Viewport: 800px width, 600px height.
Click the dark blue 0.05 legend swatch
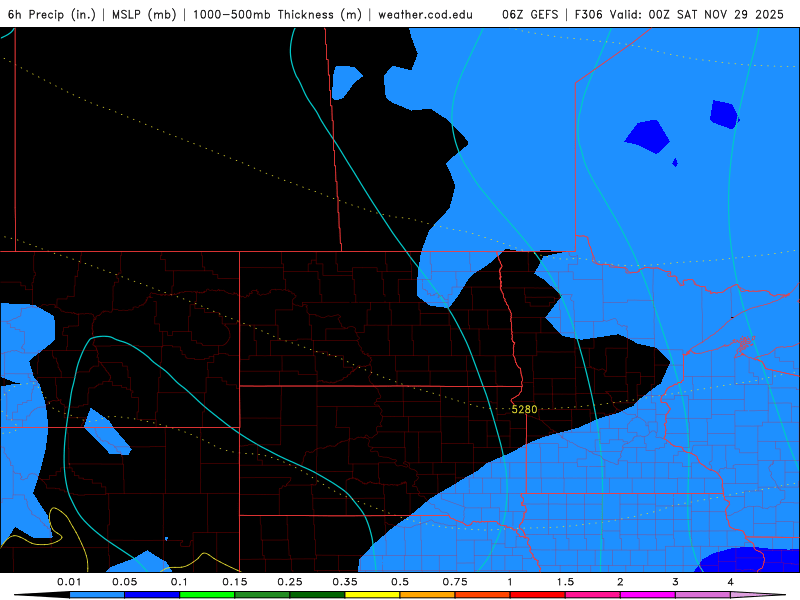[x=152, y=595]
